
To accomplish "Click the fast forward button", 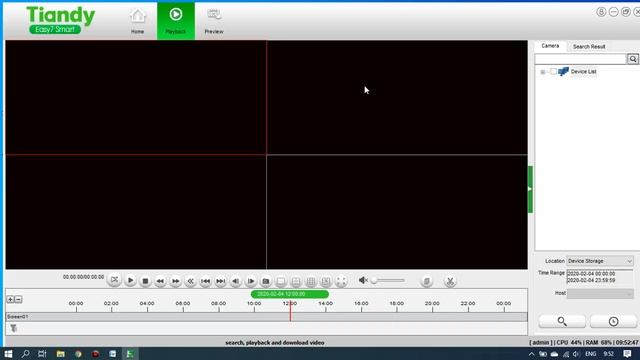I will pyautogui.click(x=176, y=281).
